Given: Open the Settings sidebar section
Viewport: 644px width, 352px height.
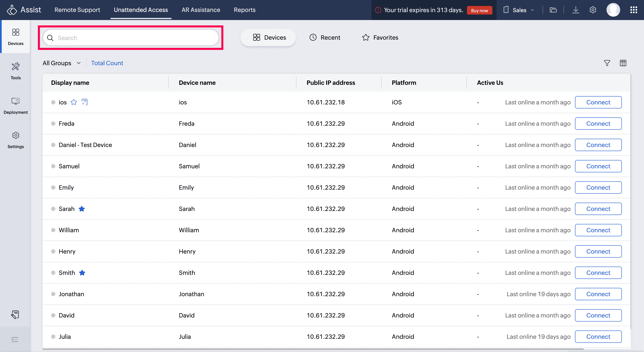Looking at the screenshot, I should tap(16, 140).
